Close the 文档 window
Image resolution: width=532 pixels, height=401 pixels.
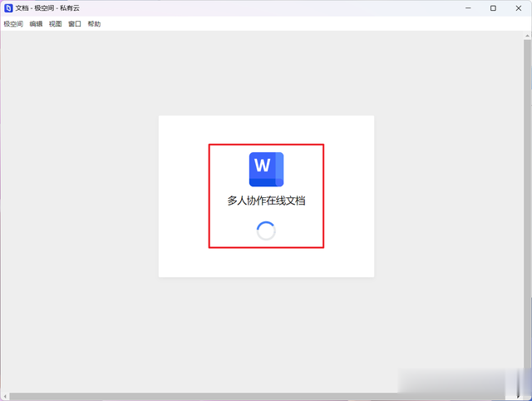(519, 8)
